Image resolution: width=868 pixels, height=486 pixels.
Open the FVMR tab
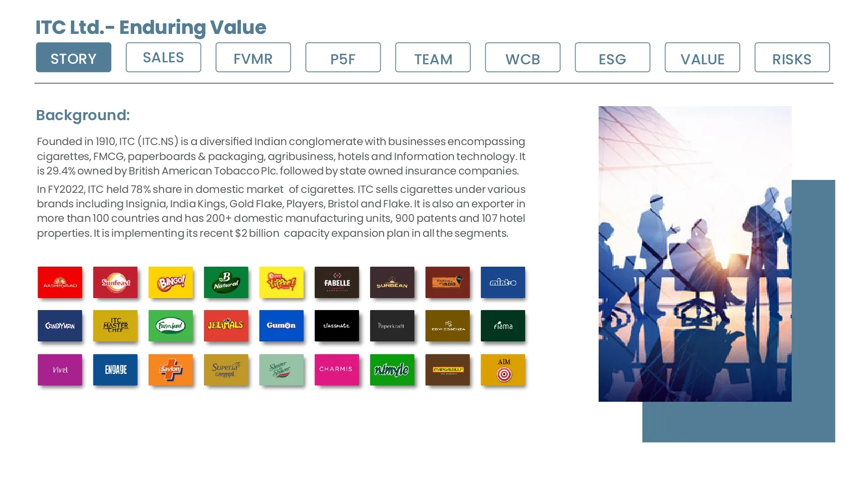(253, 57)
